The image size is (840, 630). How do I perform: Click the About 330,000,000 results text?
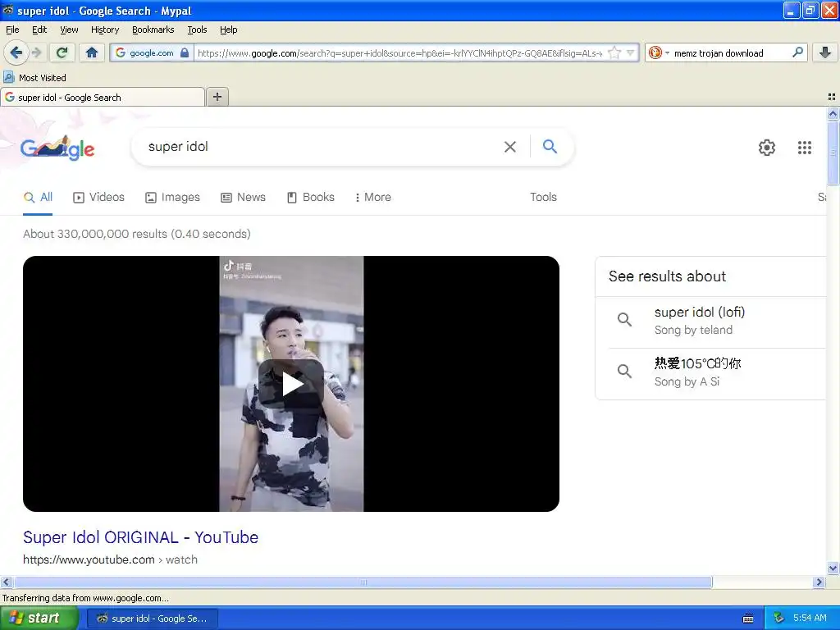coord(137,234)
